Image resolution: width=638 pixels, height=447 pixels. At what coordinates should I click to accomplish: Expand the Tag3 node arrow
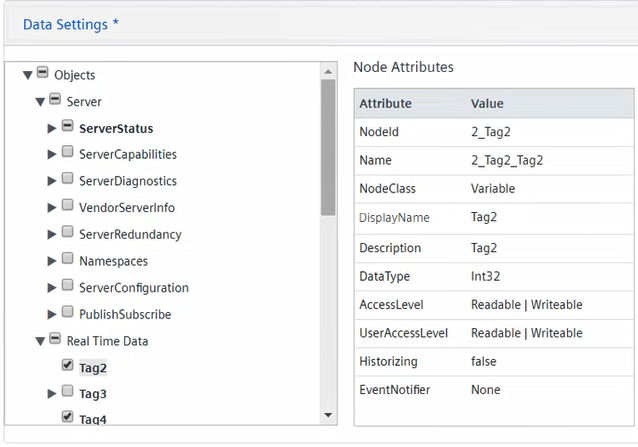point(52,394)
